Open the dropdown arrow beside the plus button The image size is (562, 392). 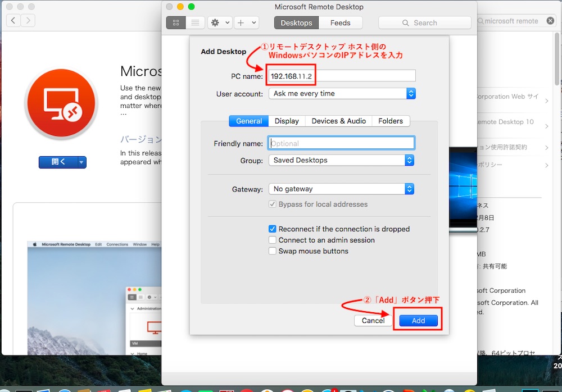pos(254,22)
